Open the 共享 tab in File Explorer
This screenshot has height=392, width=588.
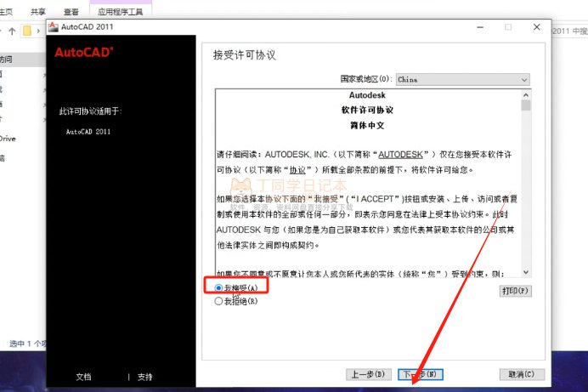(x=38, y=12)
